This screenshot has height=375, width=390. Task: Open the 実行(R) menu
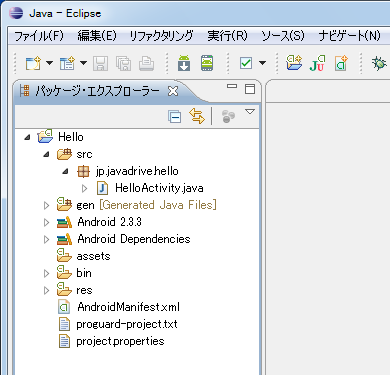(227, 35)
